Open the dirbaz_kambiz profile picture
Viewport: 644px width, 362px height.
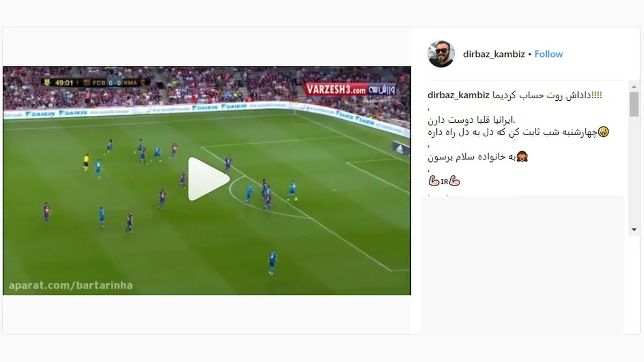[x=441, y=54]
